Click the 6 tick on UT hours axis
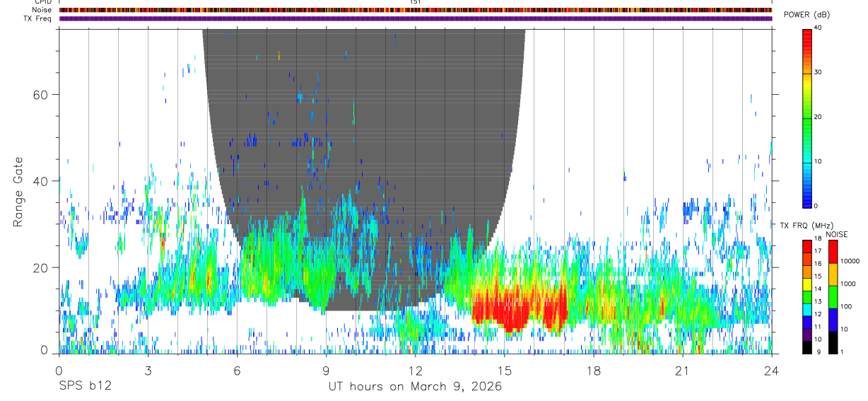Image resolution: width=868 pixels, height=401 pixels. (x=237, y=370)
